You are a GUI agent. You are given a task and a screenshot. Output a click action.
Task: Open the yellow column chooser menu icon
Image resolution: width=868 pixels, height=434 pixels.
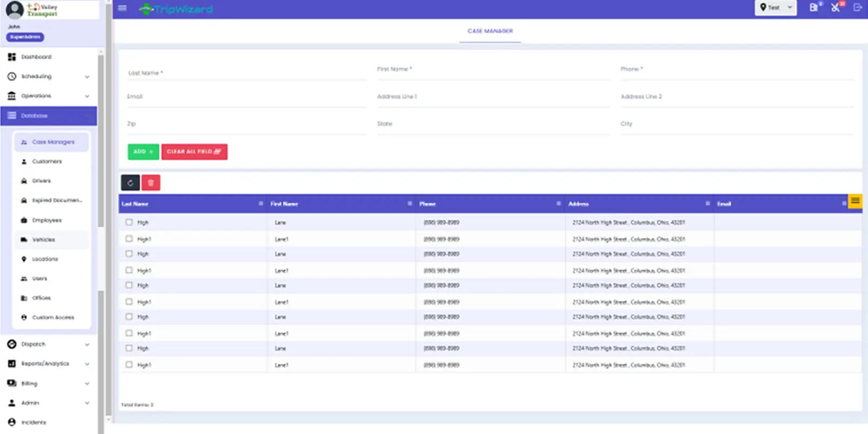(x=855, y=201)
